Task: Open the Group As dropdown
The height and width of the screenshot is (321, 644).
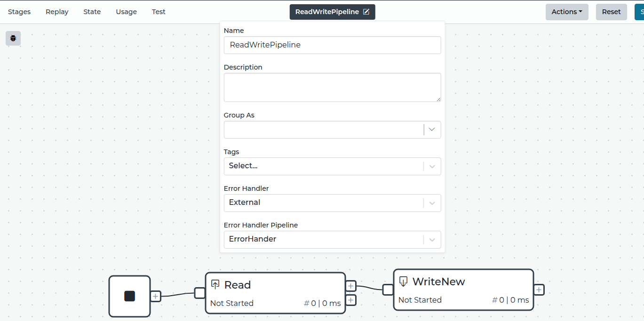Action: pos(431,130)
